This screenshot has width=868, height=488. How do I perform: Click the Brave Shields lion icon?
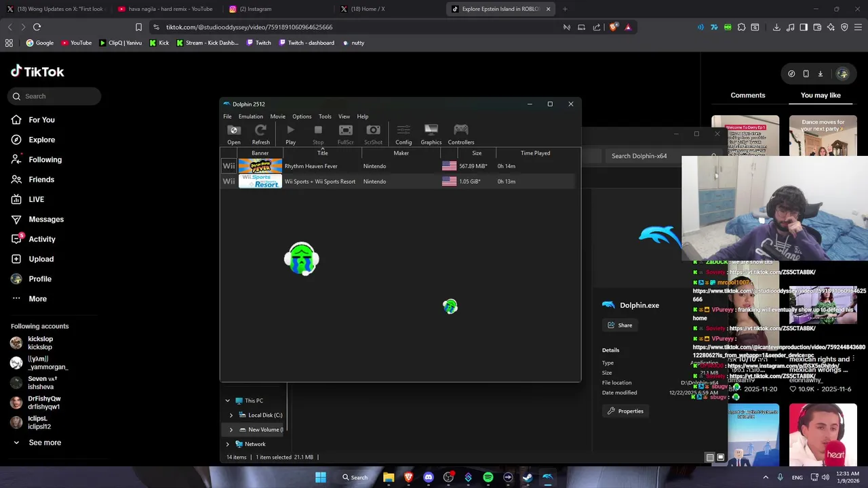coord(613,27)
